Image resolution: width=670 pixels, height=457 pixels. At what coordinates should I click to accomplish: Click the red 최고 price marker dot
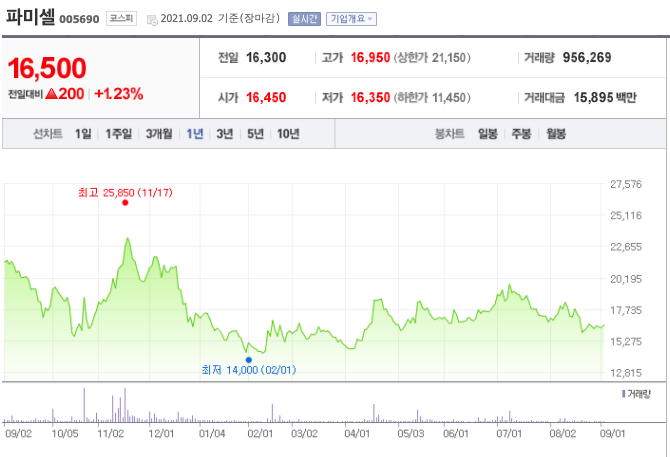(x=125, y=202)
